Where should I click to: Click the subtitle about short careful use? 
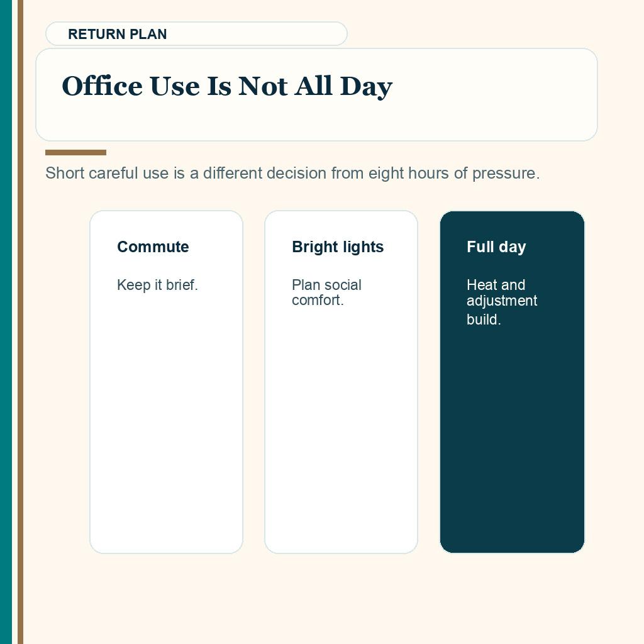[x=292, y=174]
